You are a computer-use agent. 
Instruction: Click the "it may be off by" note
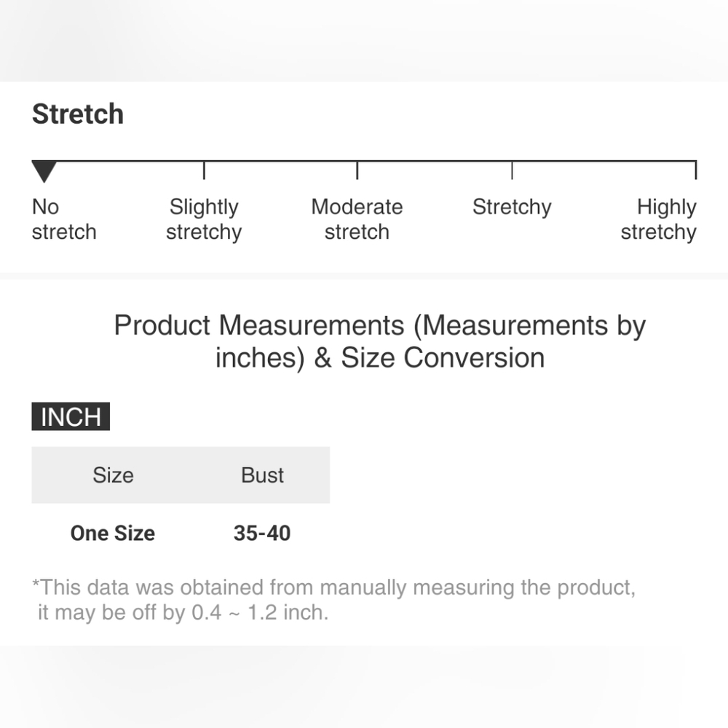pyautogui.click(x=183, y=612)
